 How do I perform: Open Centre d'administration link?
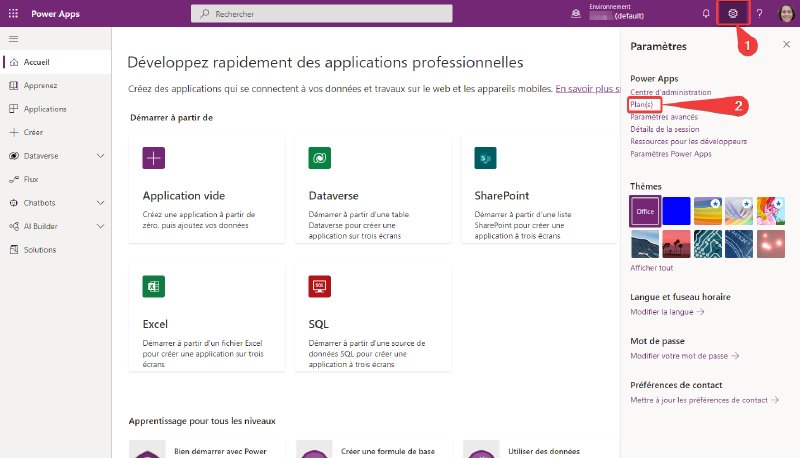[670, 92]
